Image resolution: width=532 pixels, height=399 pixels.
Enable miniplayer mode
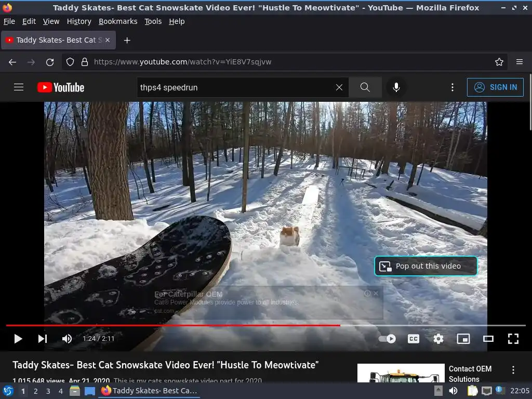(x=463, y=339)
